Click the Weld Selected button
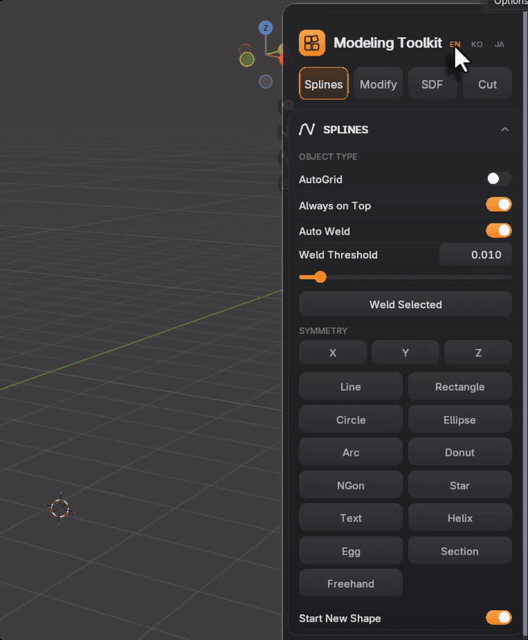This screenshot has width=528, height=640. (x=405, y=304)
